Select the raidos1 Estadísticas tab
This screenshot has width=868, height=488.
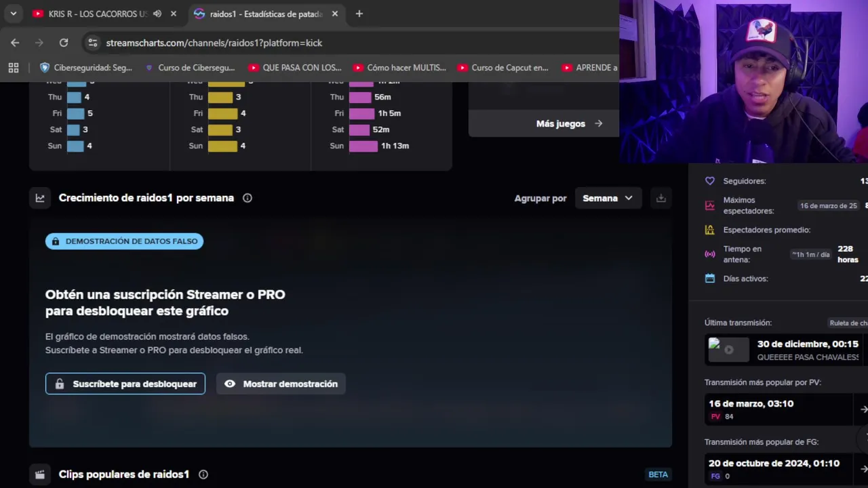pyautogui.click(x=265, y=14)
